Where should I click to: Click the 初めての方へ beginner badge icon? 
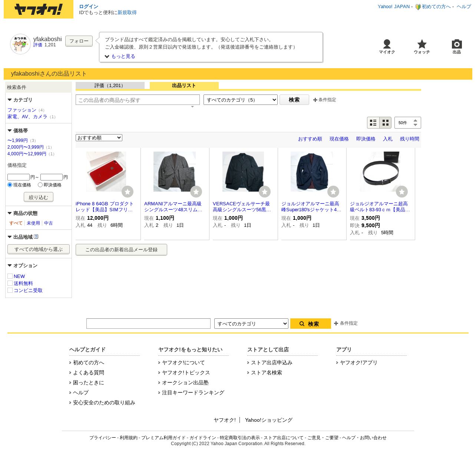click(x=418, y=7)
